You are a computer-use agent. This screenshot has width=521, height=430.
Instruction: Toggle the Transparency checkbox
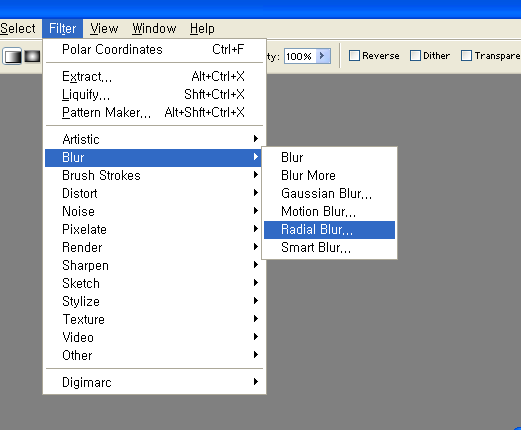466,56
